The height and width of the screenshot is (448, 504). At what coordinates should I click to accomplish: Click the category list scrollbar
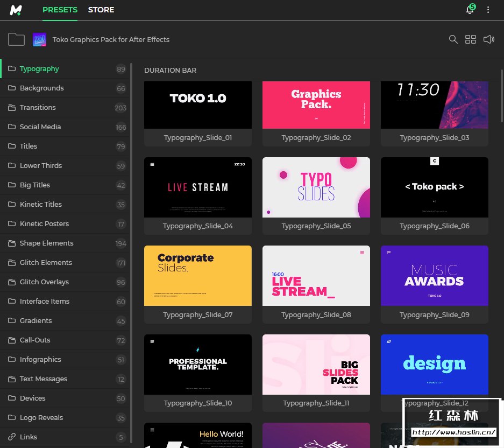pyautogui.click(x=131, y=253)
